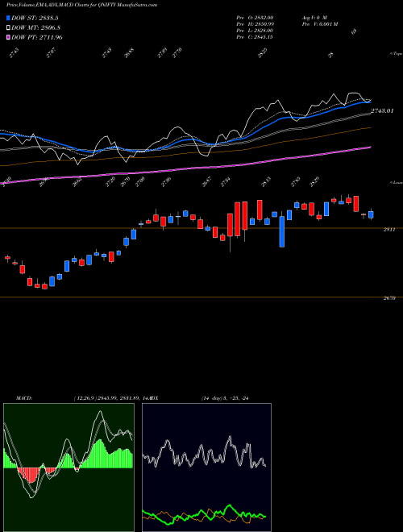
Task: Click the blue DOW ST legend swatch
Action: [9, 18]
